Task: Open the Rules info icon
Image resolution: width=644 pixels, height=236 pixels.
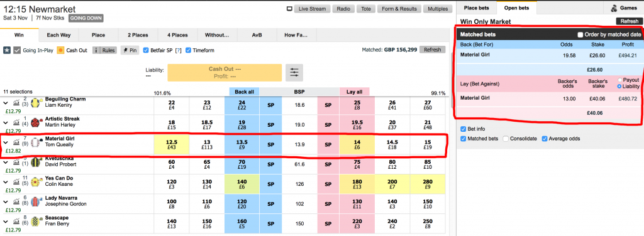Action: tap(96, 50)
